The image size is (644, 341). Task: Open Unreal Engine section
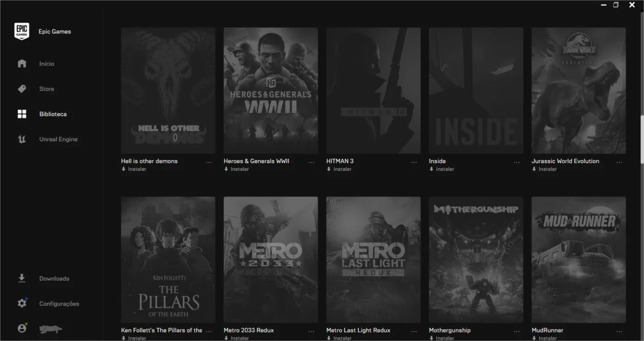click(58, 139)
